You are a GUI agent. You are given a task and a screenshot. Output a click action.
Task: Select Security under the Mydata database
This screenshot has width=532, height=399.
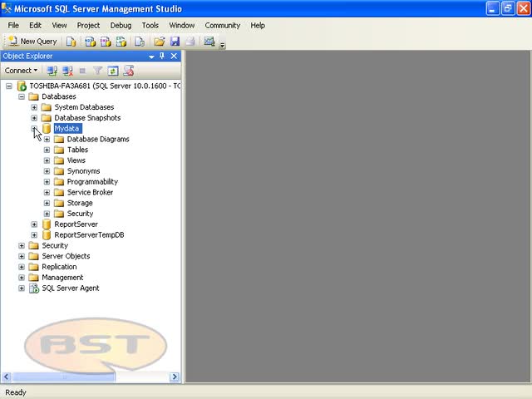(x=80, y=214)
